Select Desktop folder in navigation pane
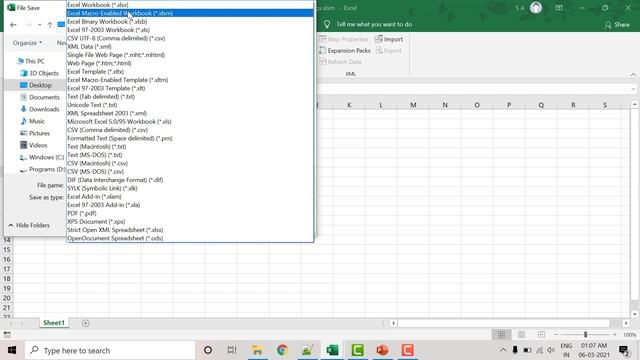 click(36, 85)
